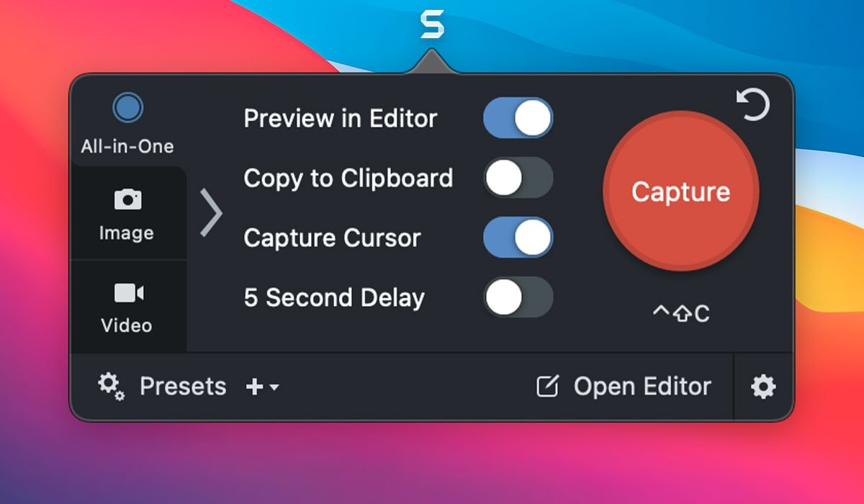Enable the Copy to Clipboard toggle

pyautogui.click(x=518, y=178)
